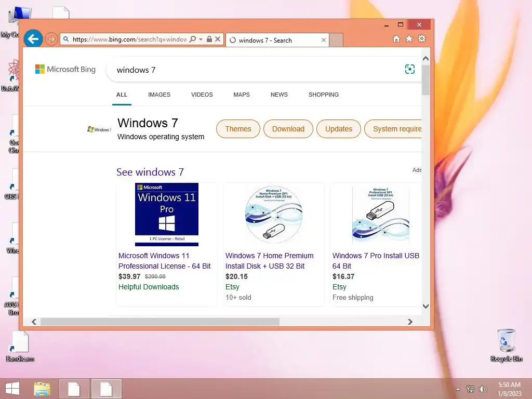Click the vertical scrollbar down arrow
532x399 pixels.
pyautogui.click(x=426, y=306)
